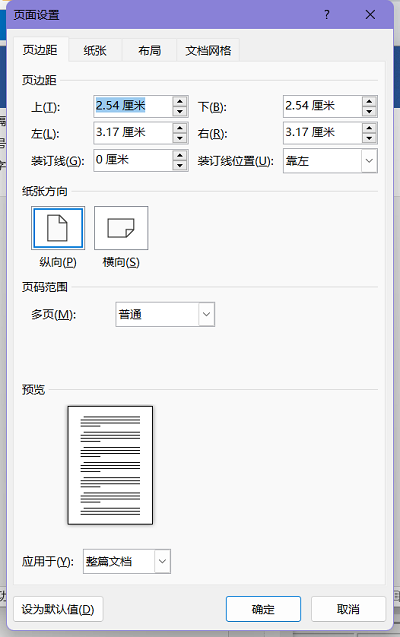400x637 pixels.
Task: Click the 页面设置 title text
Action: pos(37,15)
